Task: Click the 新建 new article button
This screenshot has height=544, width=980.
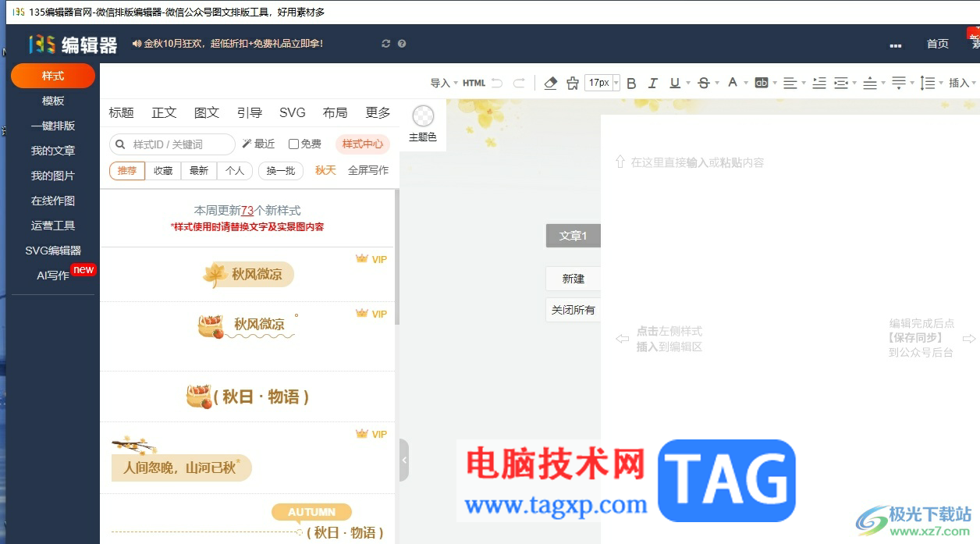Action: 573,279
